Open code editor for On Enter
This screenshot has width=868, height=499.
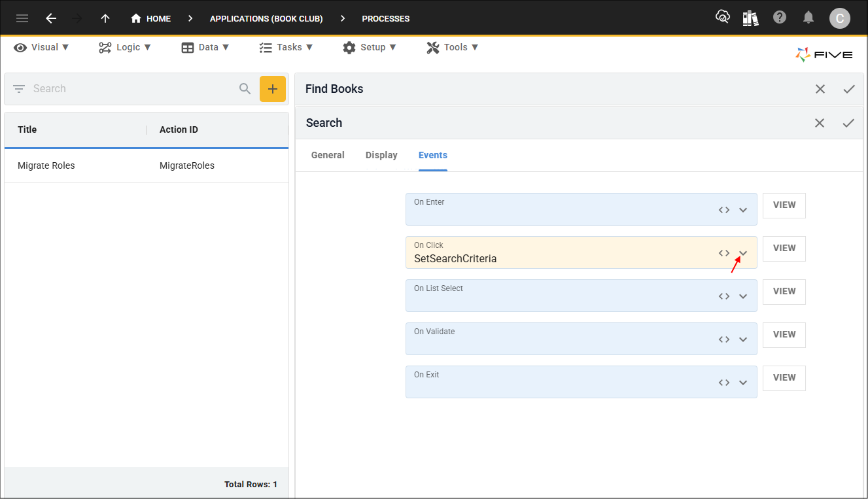tap(724, 210)
